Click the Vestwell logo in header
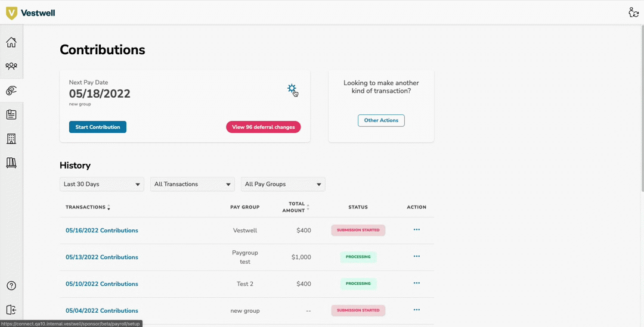The width and height of the screenshot is (644, 327). coord(30,13)
